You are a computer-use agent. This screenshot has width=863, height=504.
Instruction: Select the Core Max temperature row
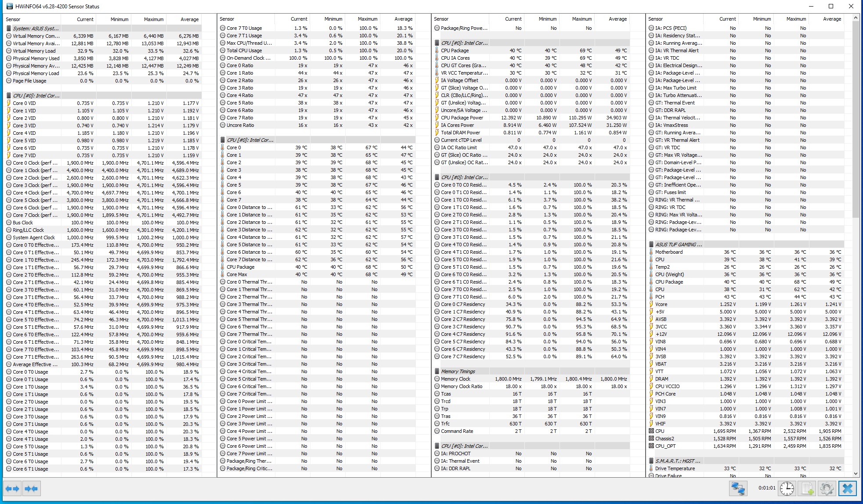318,274
